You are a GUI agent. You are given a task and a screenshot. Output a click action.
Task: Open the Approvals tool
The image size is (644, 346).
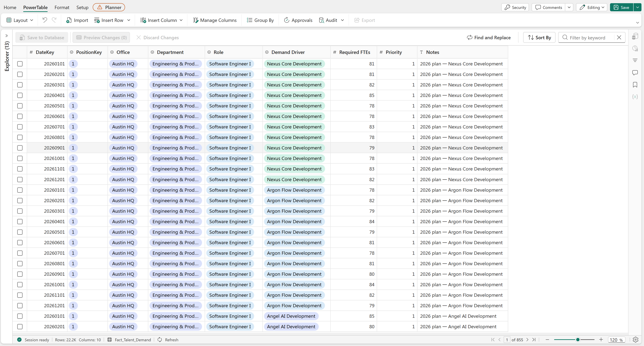pyautogui.click(x=298, y=20)
